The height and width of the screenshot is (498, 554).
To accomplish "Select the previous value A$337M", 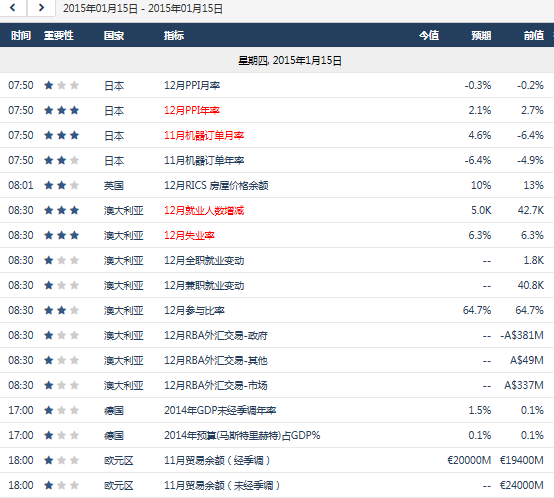I will click(x=524, y=385).
